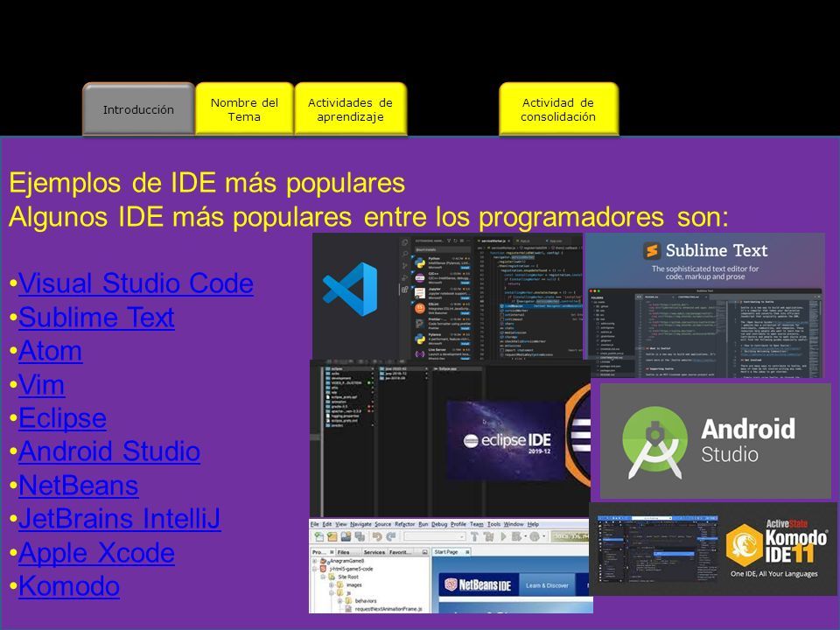Viewport: 840px width, 630px height.
Task: Click Android Studio title text
Action: coord(748,443)
